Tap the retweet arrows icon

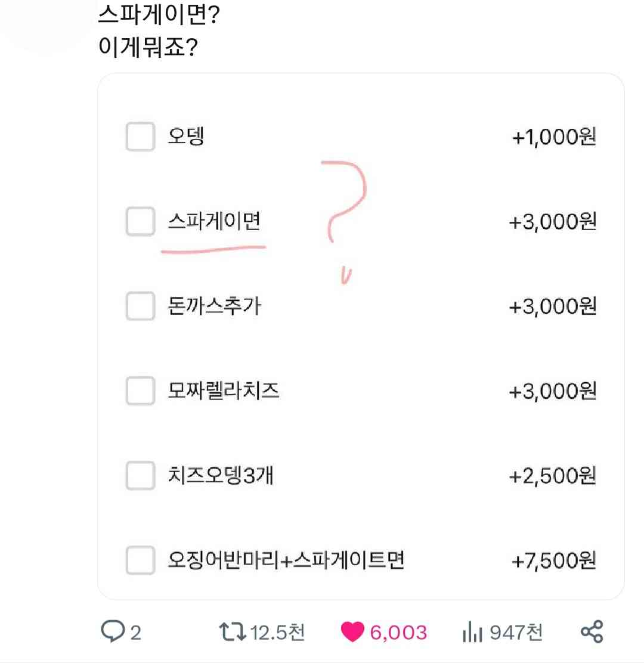[232, 632]
